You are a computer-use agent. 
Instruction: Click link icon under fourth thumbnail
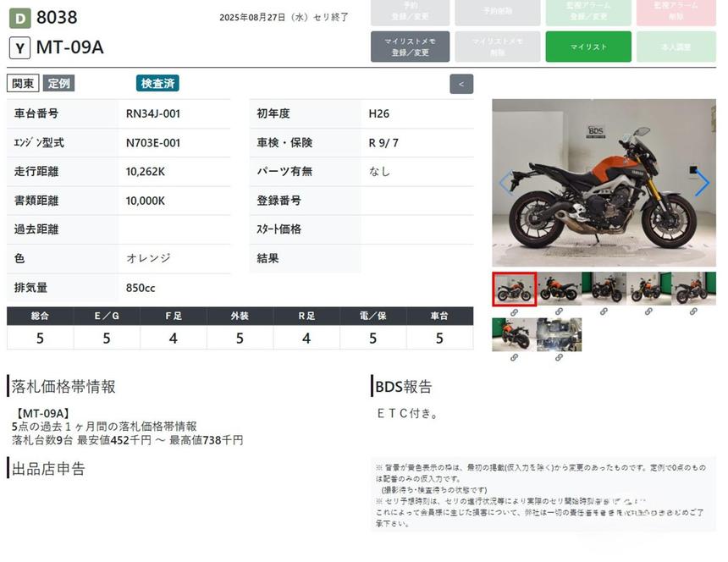coord(648,312)
